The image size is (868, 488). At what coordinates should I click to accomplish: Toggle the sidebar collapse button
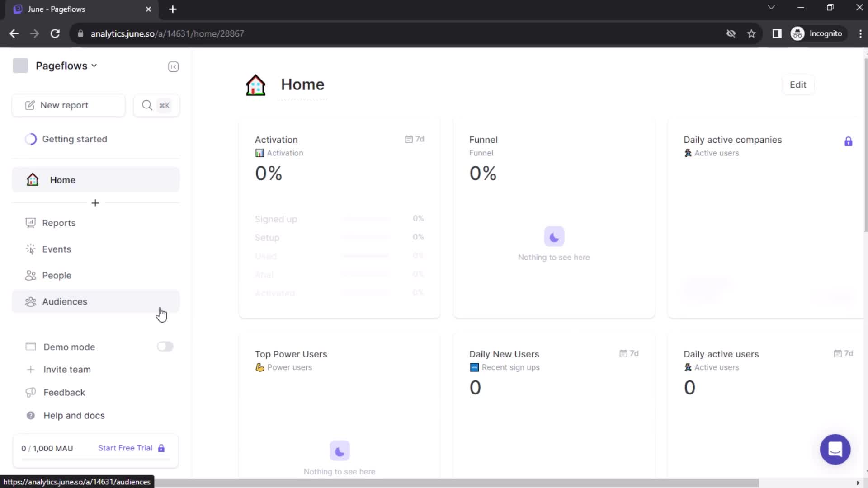click(x=174, y=66)
